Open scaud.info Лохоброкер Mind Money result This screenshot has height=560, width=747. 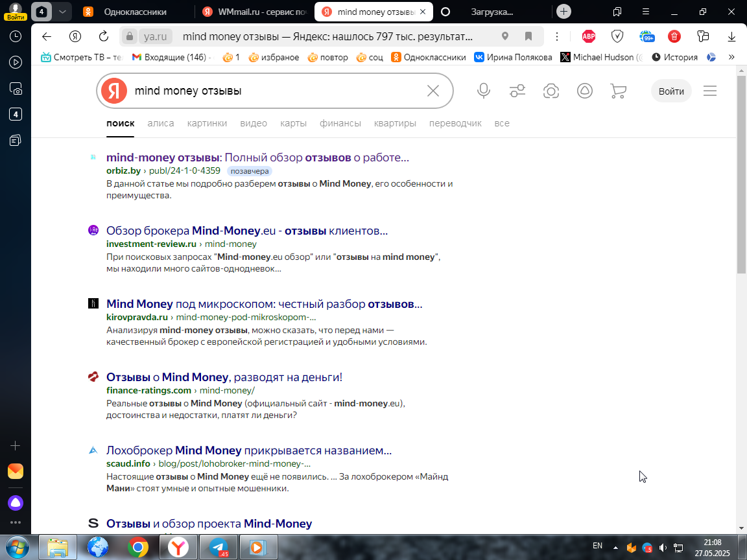click(249, 450)
